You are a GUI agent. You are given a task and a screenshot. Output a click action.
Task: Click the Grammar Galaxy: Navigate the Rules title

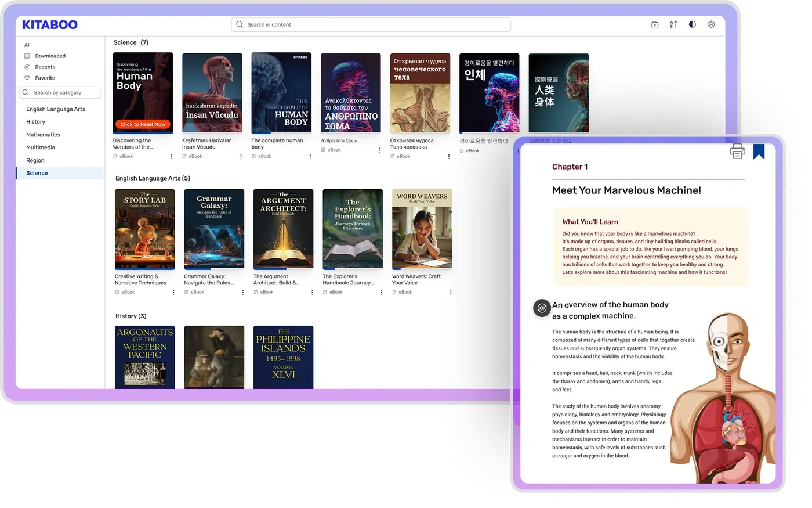[209, 280]
